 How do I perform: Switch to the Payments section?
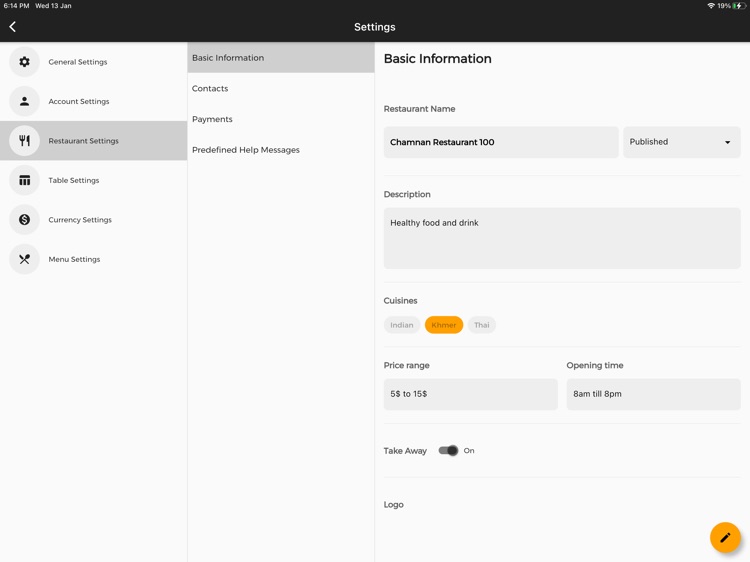(x=281, y=119)
